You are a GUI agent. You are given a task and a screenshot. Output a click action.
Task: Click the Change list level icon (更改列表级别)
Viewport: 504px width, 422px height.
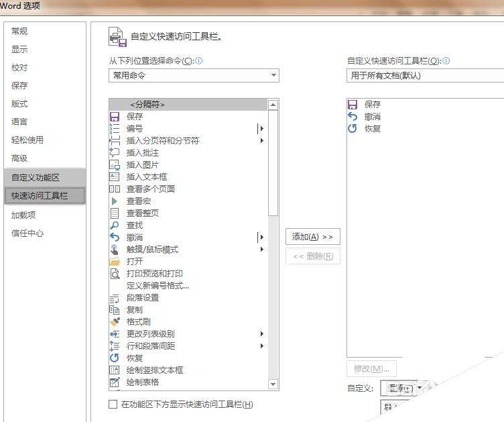(115, 334)
